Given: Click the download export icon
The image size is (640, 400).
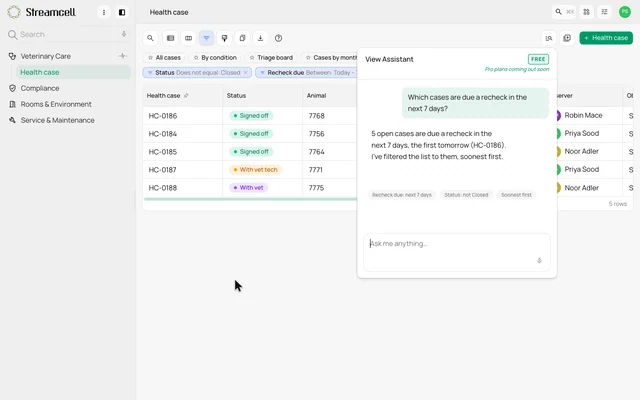Looking at the screenshot, I should tap(260, 38).
